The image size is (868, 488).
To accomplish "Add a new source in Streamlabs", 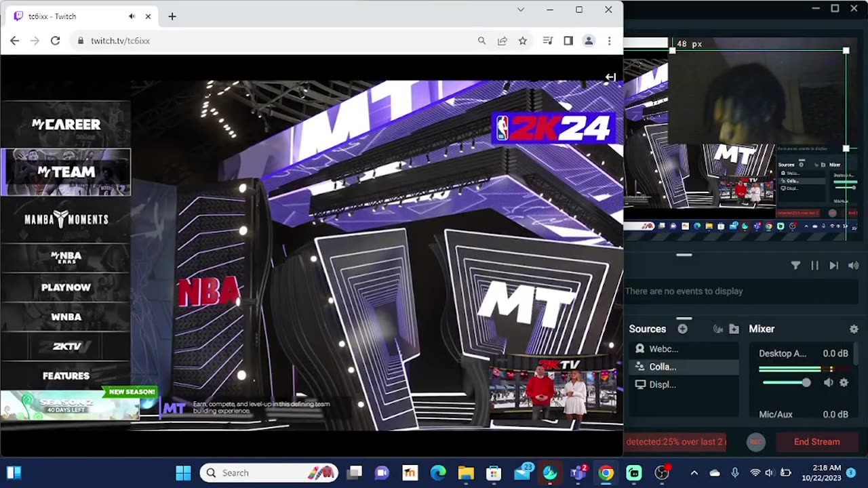I will pyautogui.click(x=682, y=329).
